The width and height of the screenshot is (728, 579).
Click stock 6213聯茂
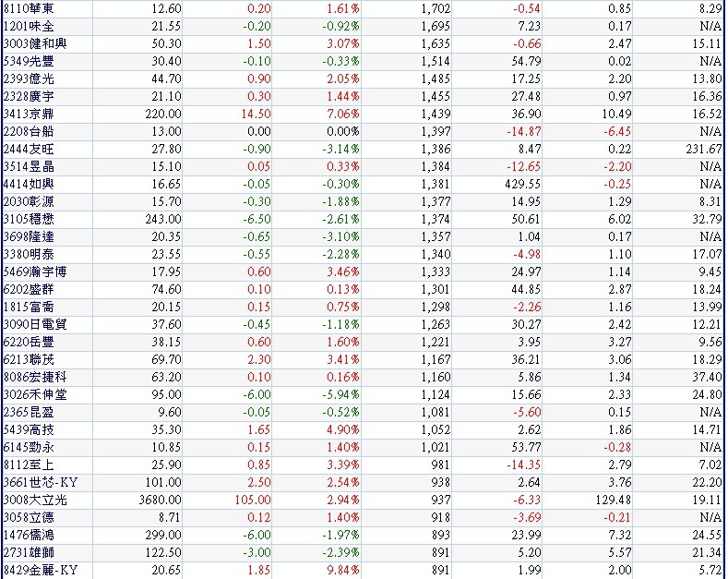(x=29, y=359)
